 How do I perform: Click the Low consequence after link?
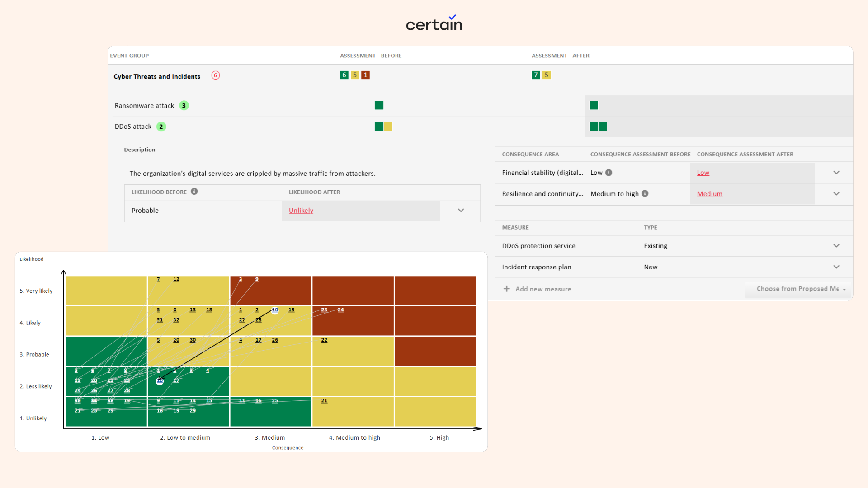703,173
